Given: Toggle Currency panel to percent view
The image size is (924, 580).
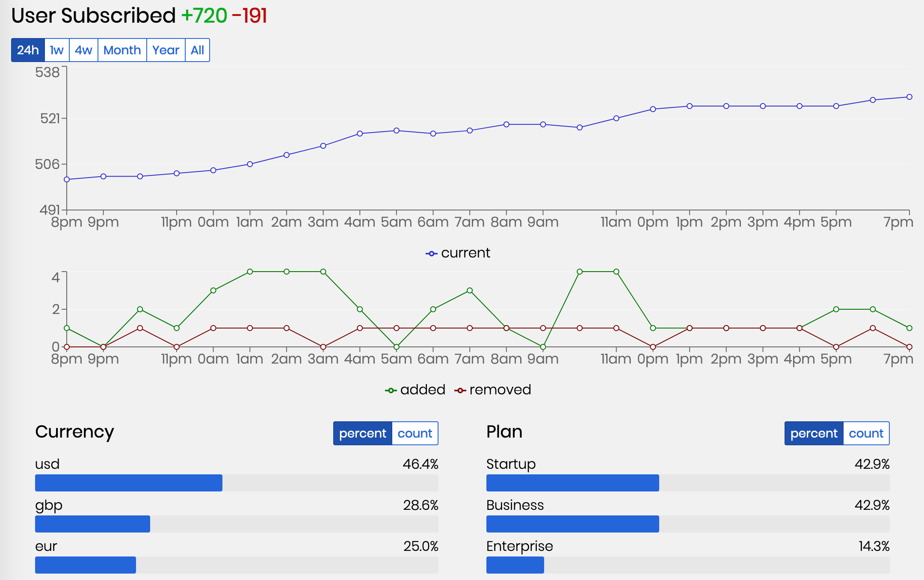Looking at the screenshot, I should coord(362,433).
